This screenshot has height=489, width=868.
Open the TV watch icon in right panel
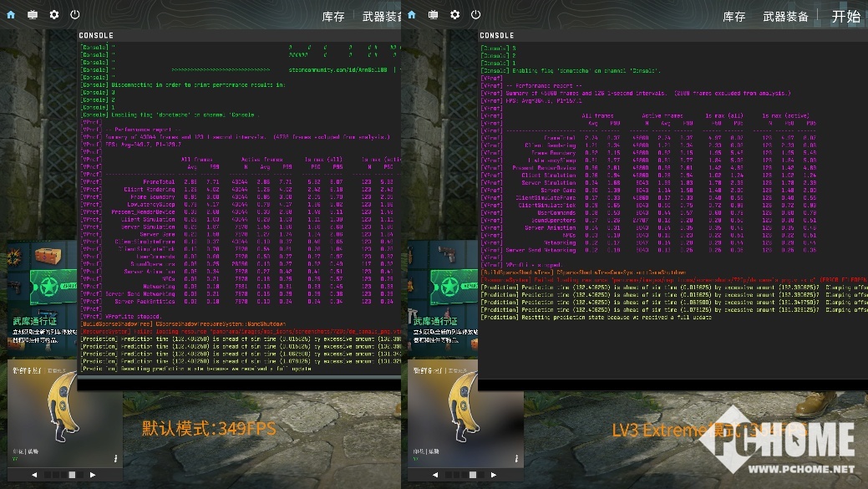pos(433,15)
